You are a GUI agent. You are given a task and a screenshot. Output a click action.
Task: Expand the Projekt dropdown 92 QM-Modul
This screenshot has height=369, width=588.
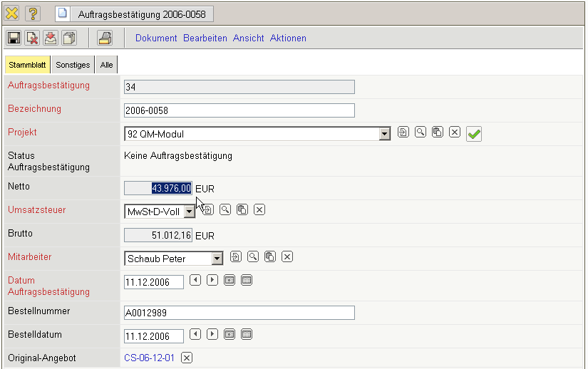384,134
